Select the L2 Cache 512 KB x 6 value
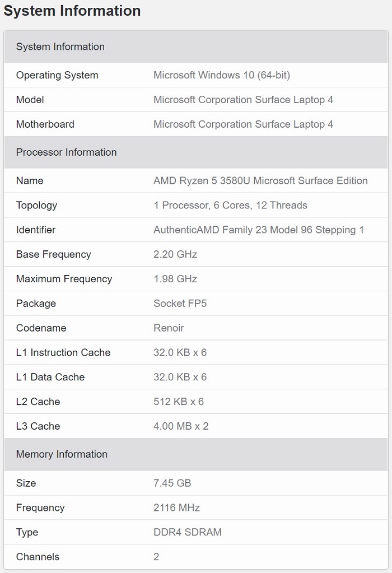Screen dimensions: 392x573 (x=179, y=402)
